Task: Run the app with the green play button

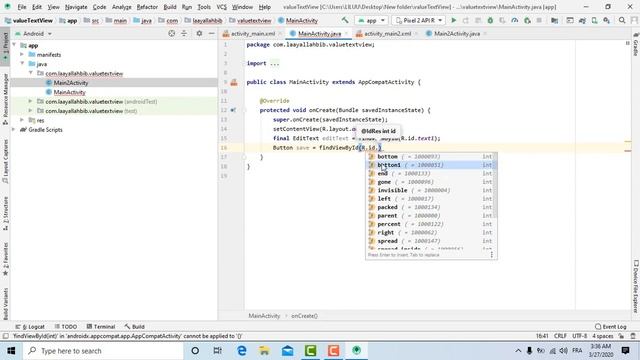Action: point(453,20)
